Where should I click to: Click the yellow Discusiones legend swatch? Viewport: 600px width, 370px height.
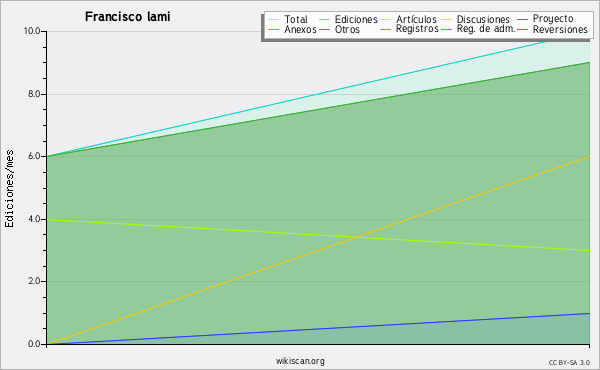[x=446, y=20]
